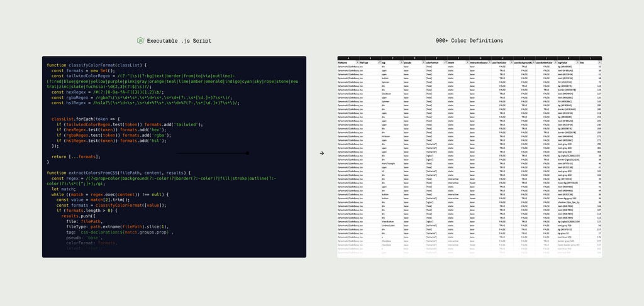The width and height of the screenshot is (644, 306).
Task: Open the usesBorderColor column filter dropdown
Action: pos(556,62)
